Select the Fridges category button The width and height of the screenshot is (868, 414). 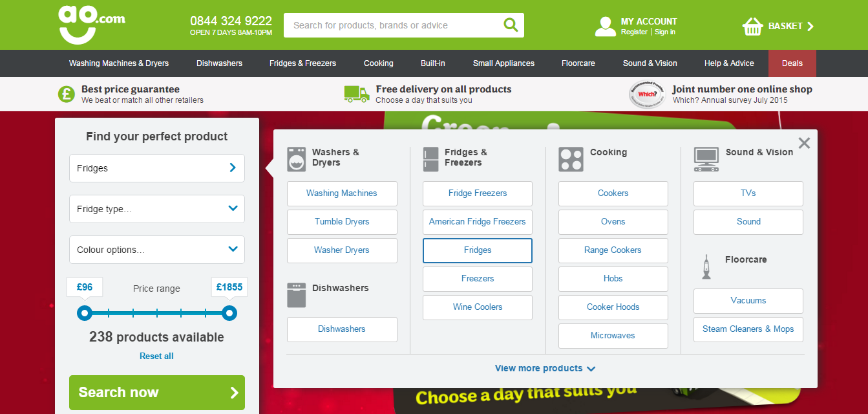pyautogui.click(x=478, y=250)
